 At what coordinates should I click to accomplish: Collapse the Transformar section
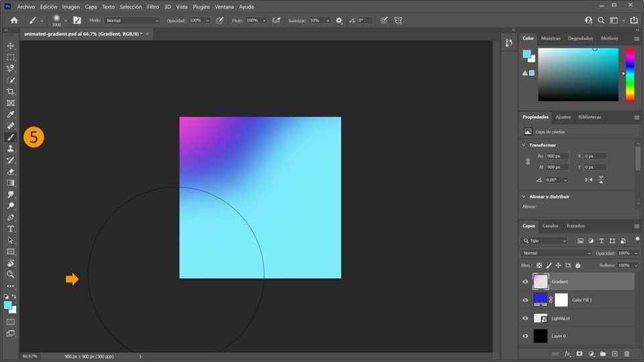[x=524, y=145]
